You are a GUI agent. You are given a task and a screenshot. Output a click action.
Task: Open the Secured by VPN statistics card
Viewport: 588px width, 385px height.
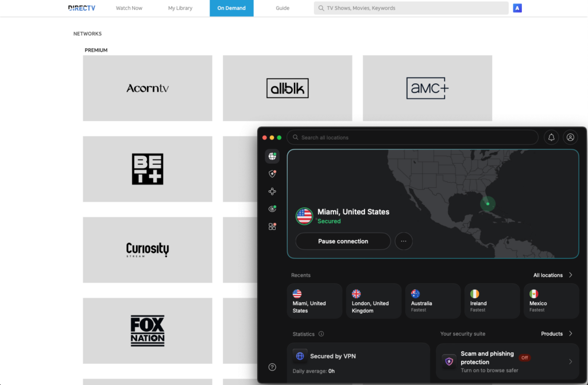358,363
